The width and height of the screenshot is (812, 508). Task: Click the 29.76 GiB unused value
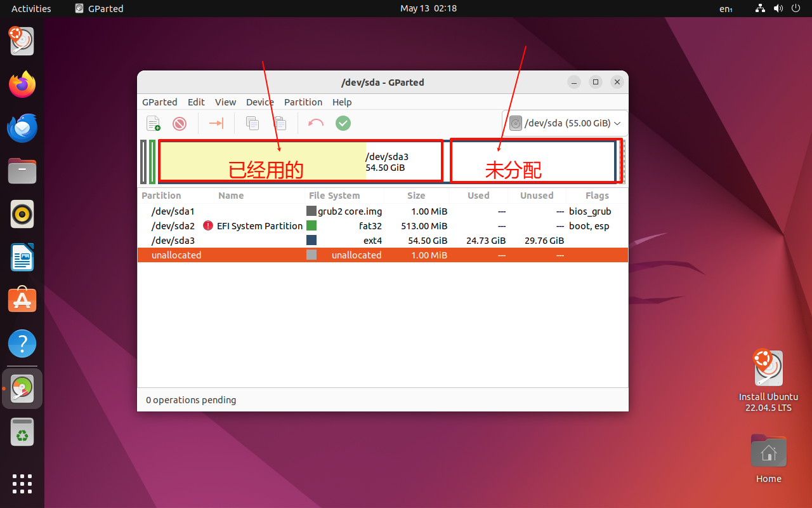tap(544, 241)
